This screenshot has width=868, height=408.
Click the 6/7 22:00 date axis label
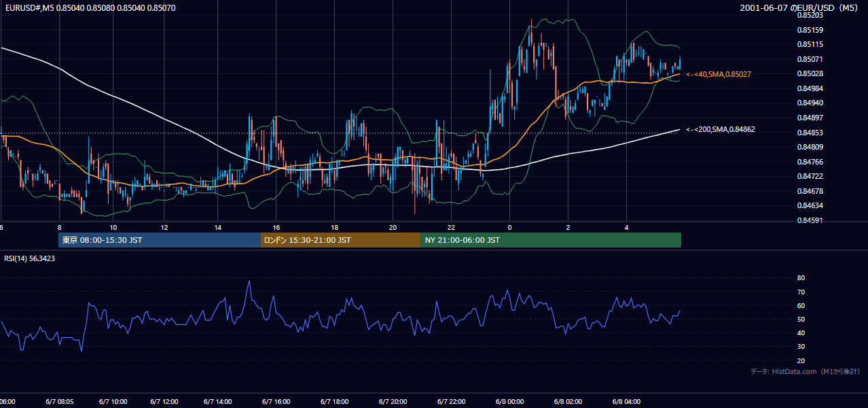click(x=451, y=402)
